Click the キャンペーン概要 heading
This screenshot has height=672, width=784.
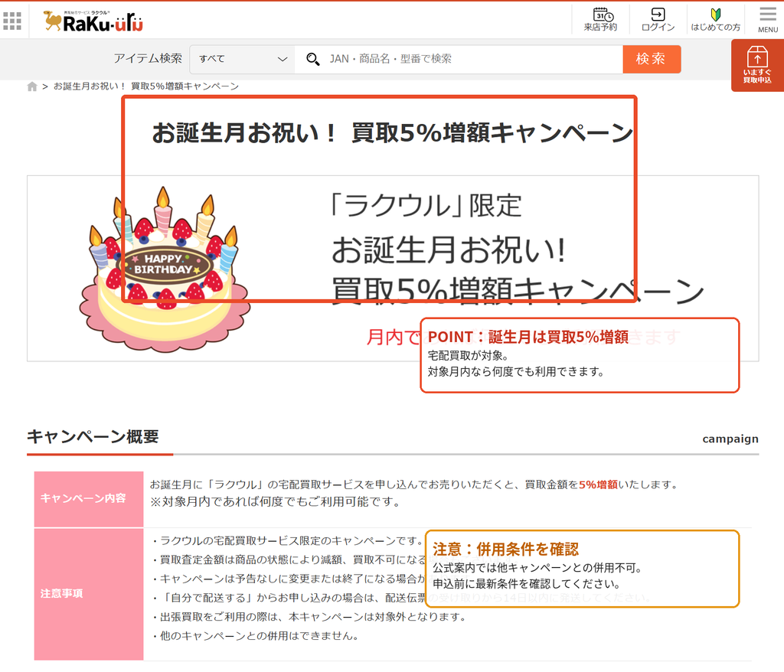pos(93,436)
